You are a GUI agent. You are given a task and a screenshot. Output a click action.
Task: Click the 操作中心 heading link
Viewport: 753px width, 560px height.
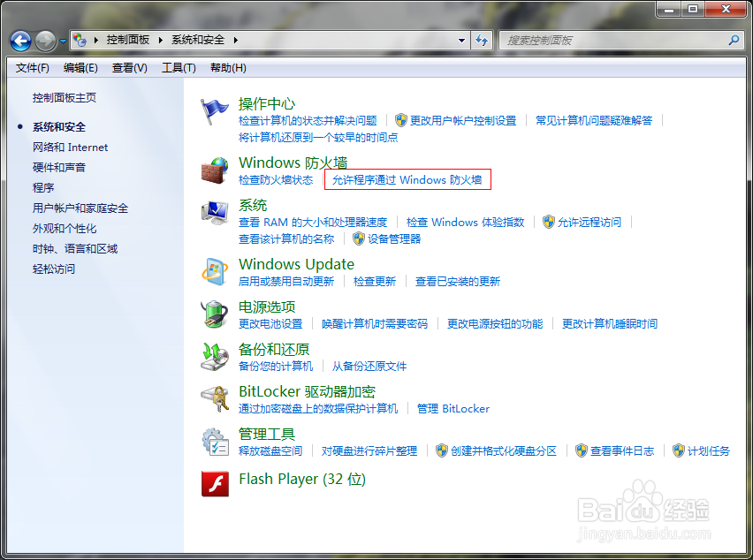pos(267,103)
